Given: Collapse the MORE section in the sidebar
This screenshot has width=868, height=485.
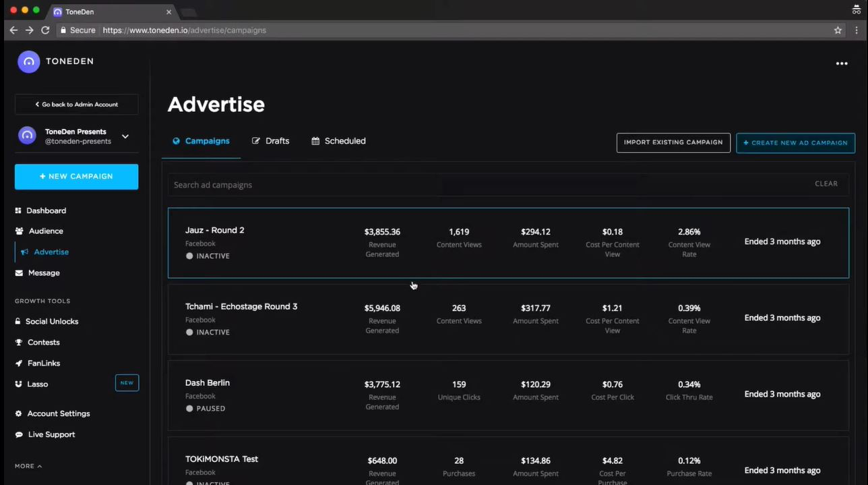Looking at the screenshot, I should (28, 465).
